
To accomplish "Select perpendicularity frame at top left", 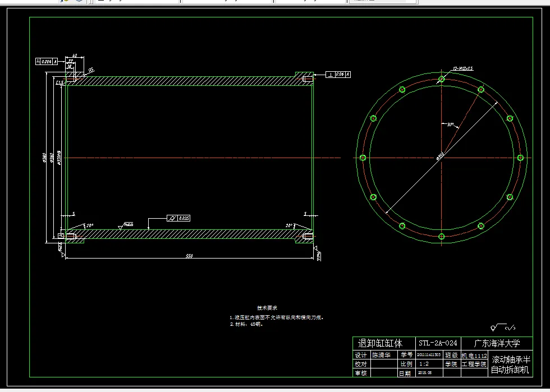I will (47, 61).
